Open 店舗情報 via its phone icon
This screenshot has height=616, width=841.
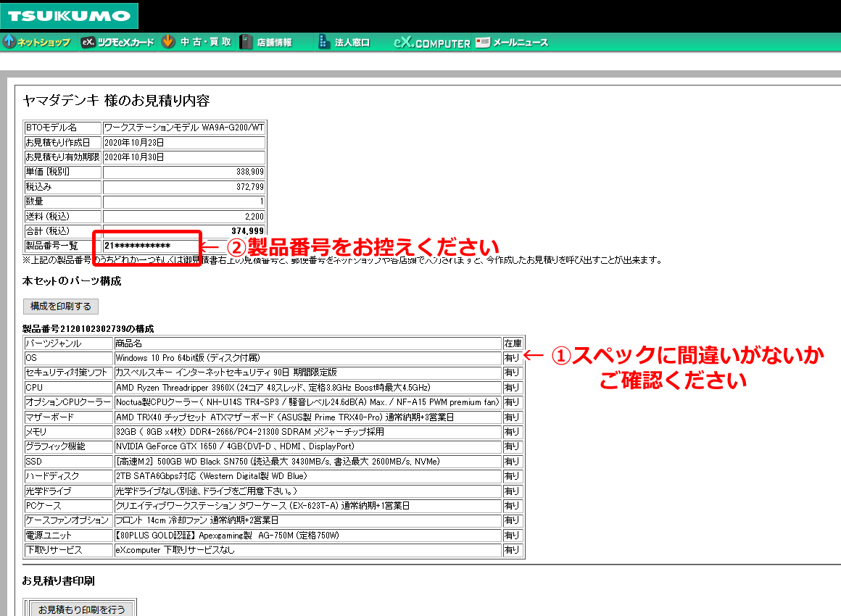[x=244, y=41]
